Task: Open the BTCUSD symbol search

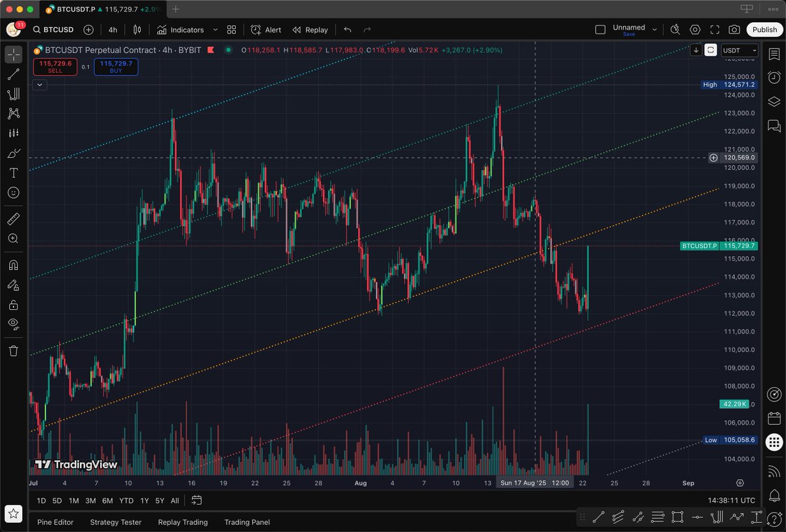Action: coord(54,29)
